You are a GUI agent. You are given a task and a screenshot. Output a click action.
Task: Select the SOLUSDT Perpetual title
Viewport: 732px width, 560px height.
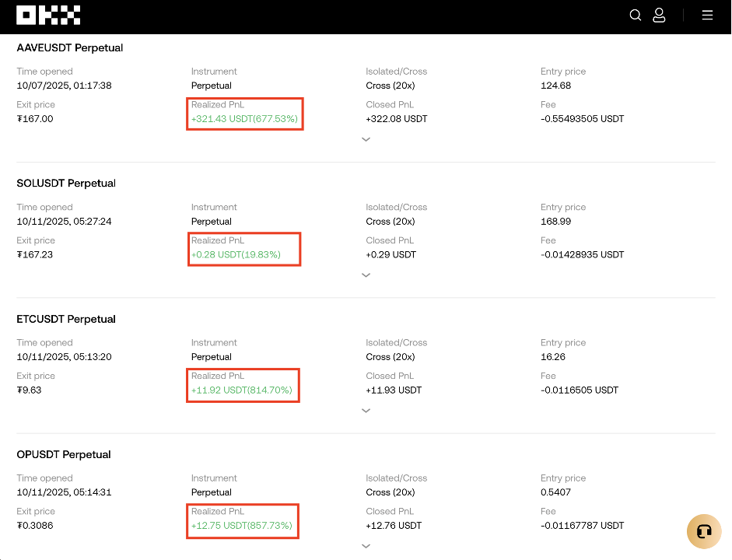[x=66, y=184]
